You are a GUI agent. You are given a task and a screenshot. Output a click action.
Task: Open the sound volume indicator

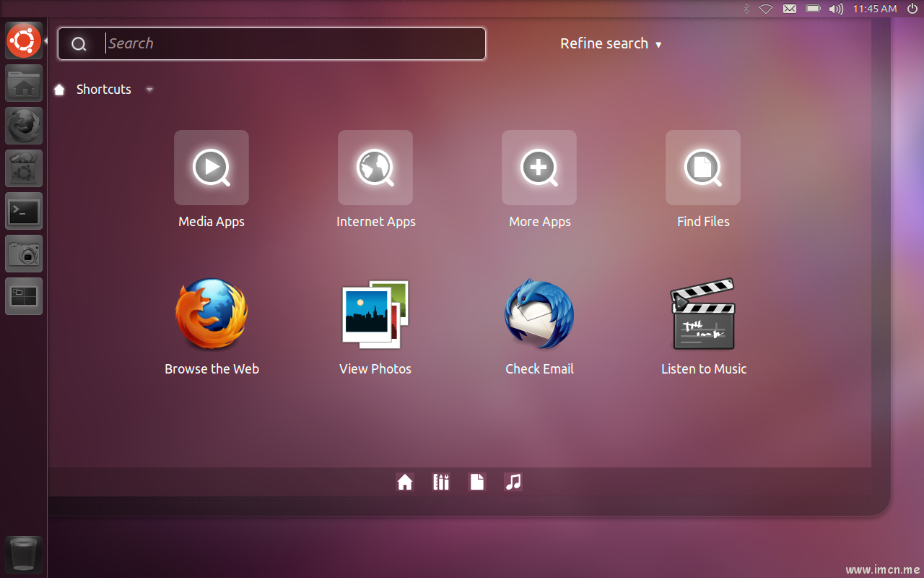(836, 9)
